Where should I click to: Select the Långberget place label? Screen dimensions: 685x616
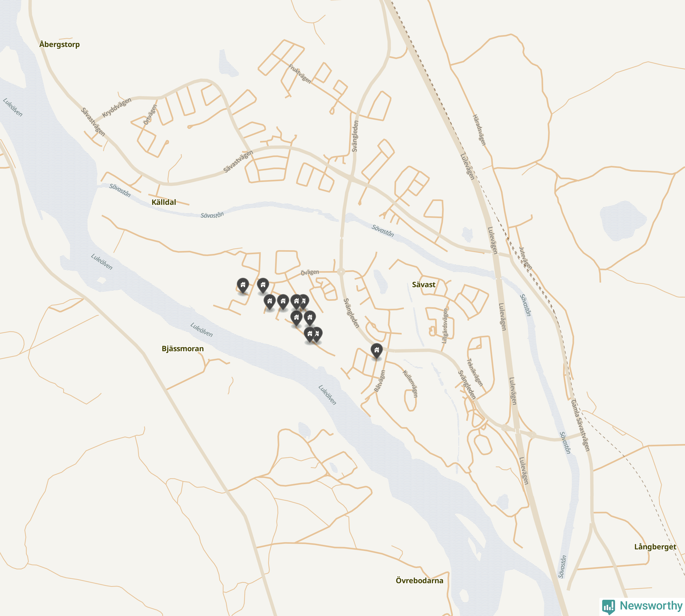click(655, 547)
